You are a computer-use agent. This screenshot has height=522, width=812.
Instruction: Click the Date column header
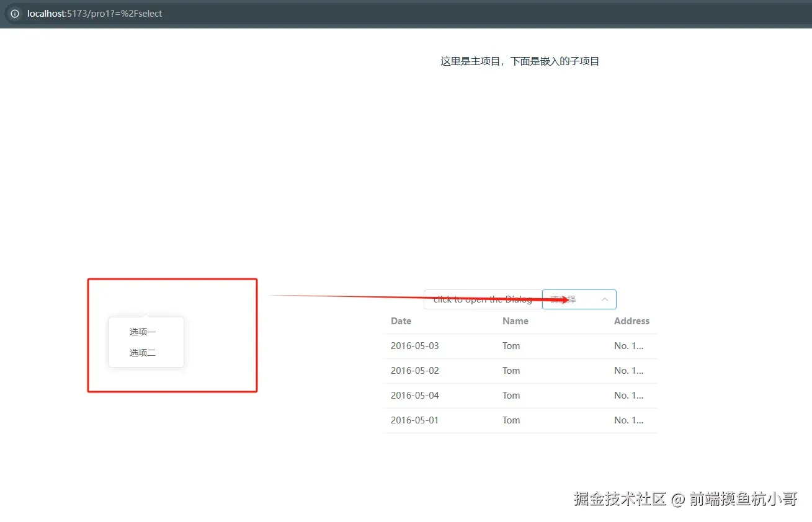point(401,321)
